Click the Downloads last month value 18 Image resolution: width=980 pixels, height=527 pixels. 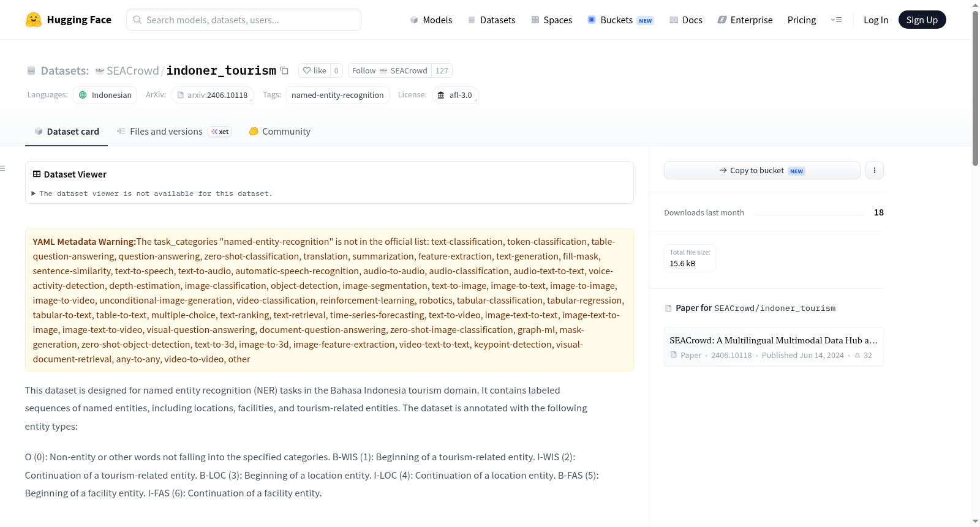tap(879, 212)
